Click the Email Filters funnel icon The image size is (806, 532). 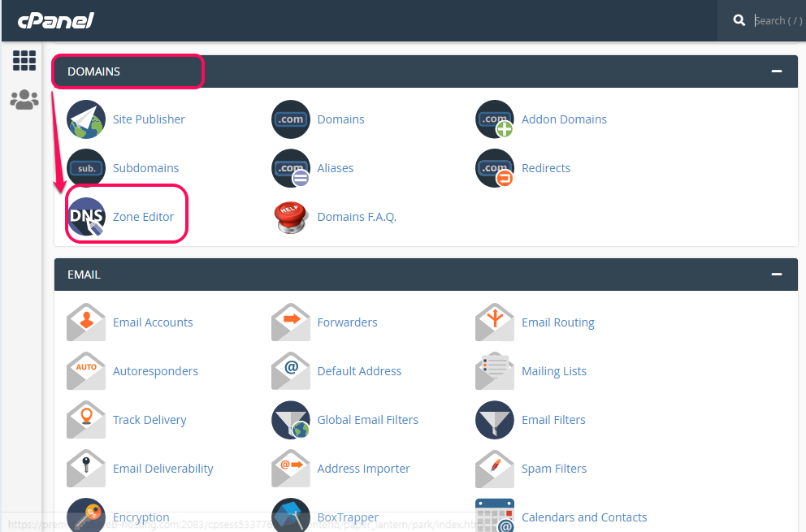[x=495, y=420]
